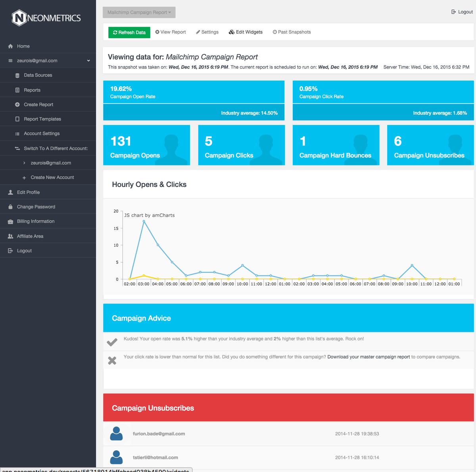The width and height of the screenshot is (476, 472).
Task: Open Home in the sidebar
Action: tap(48, 46)
